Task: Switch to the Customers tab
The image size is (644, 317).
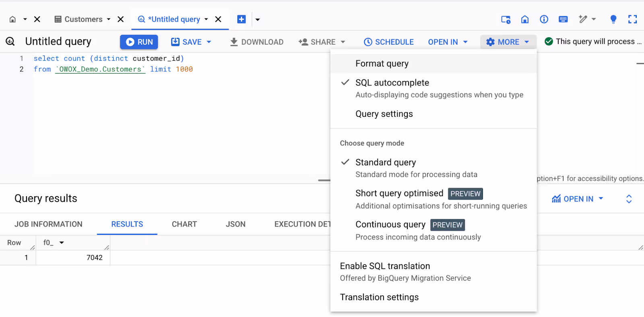Action: point(79,19)
